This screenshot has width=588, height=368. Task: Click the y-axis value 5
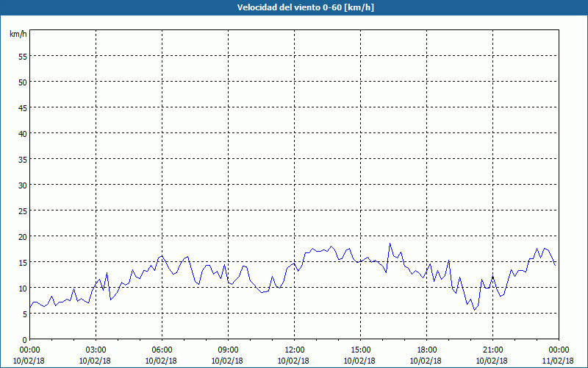25,314
